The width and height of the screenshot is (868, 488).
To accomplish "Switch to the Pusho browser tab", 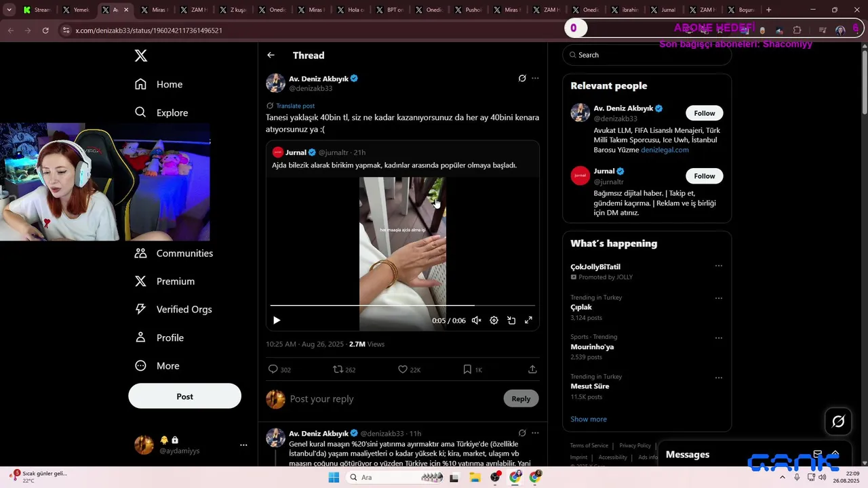I will [468, 10].
